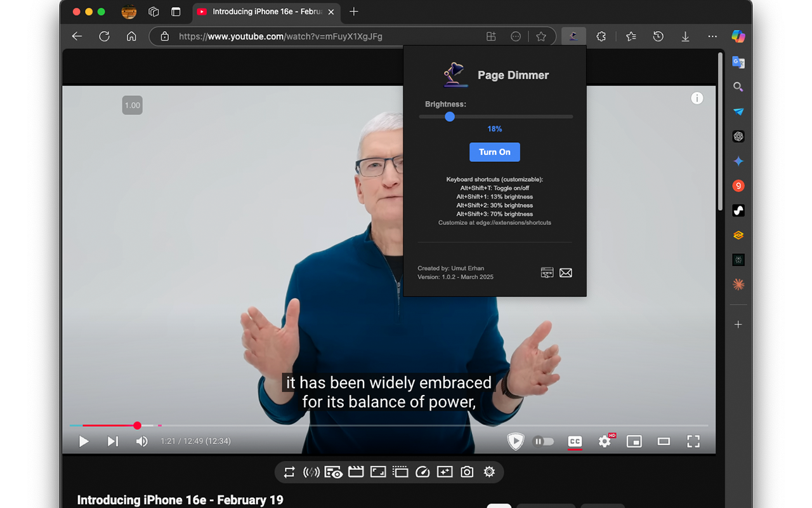The height and width of the screenshot is (508, 812).
Task: Skip to next video
Action: [113, 441]
